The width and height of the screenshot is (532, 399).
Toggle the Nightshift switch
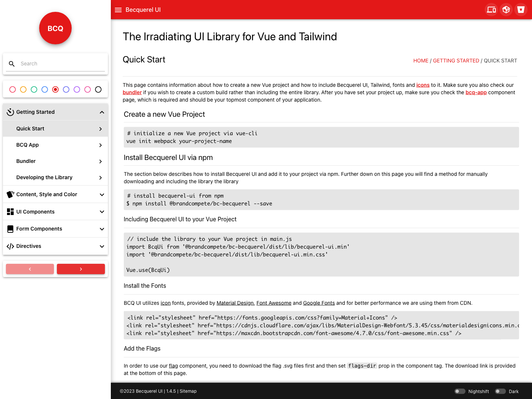[x=460, y=391]
